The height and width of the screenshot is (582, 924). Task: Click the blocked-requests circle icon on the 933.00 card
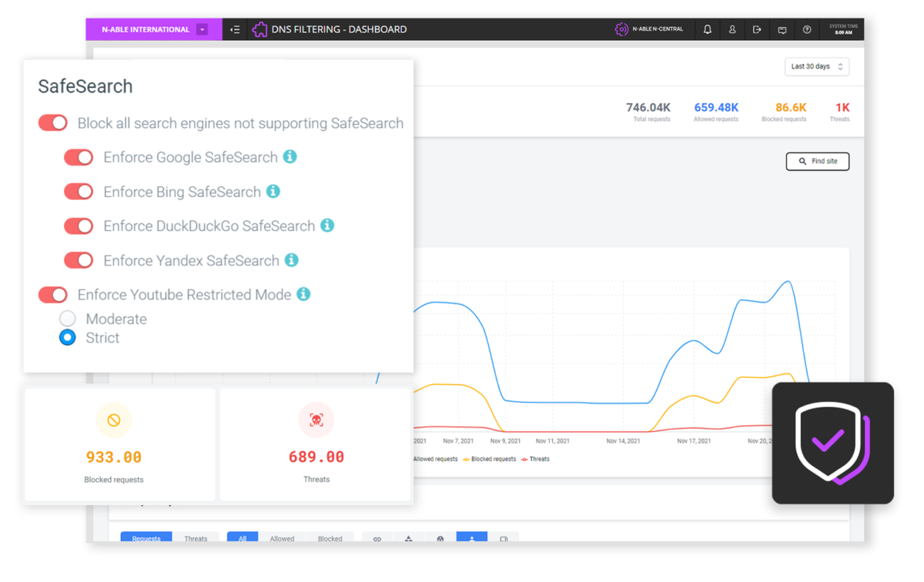click(114, 420)
